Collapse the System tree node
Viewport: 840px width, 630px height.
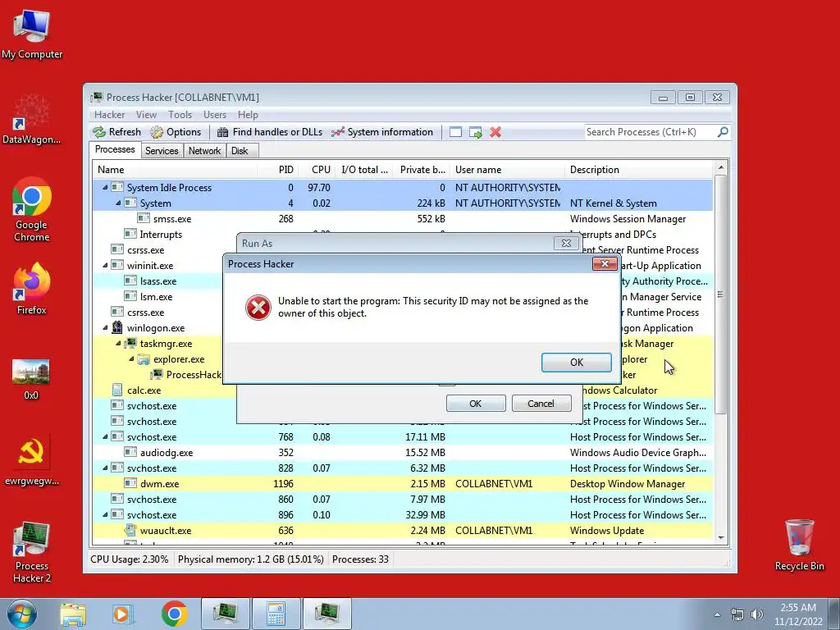[118, 203]
